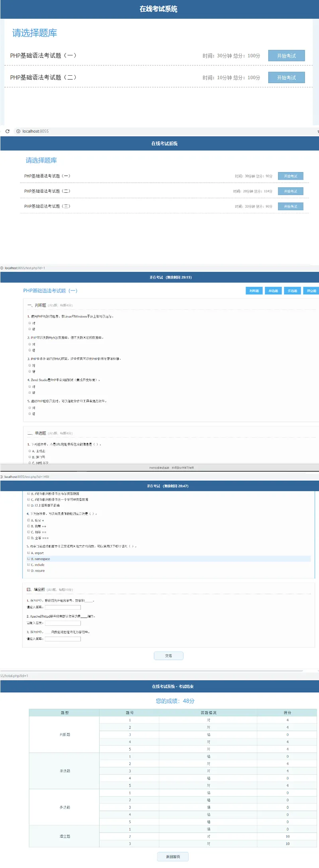
Task: Click the 单选题 cell in the results table
Action: pyautogui.click(x=64, y=771)
